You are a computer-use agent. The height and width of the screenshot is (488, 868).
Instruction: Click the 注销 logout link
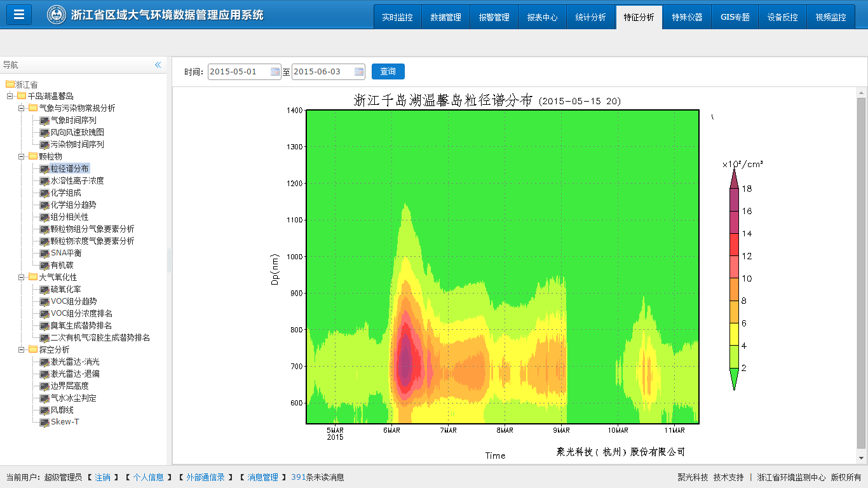click(x=102, y=477)
